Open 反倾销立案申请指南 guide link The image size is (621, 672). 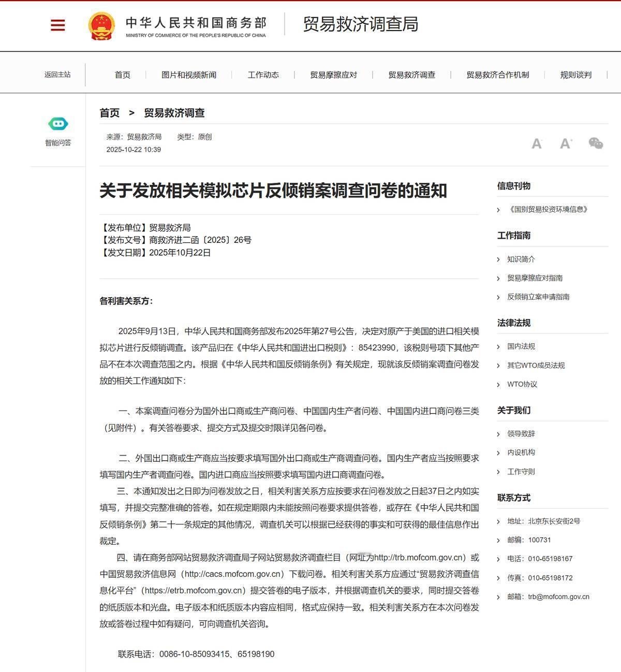point(538,297)
